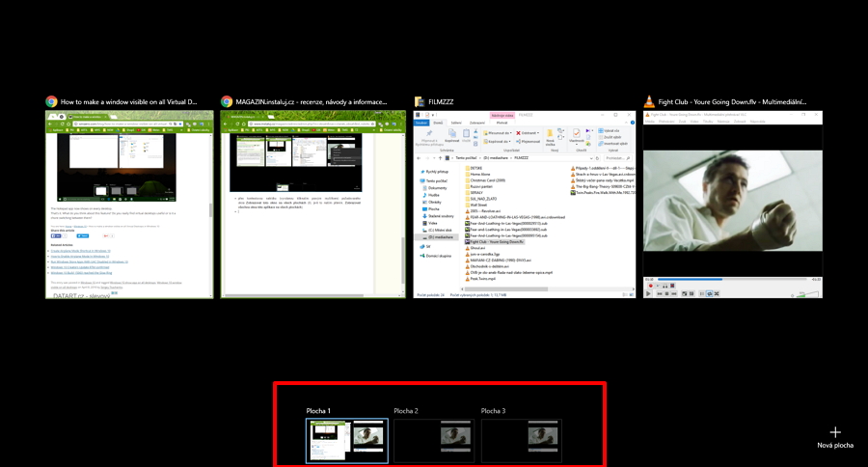Click the Explorer back navigation arrow

419,158
